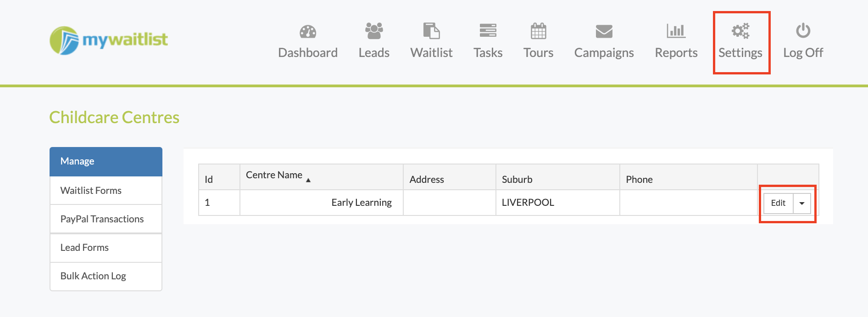
Task: Click the Log Off power icon
Action: pyautogui.click(x=803, y=31)
